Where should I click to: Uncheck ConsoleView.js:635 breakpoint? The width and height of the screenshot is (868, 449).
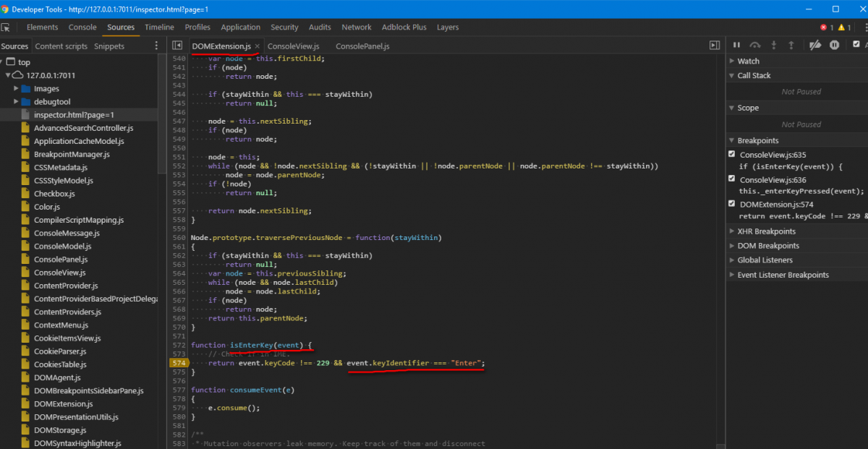click(731, 155)
